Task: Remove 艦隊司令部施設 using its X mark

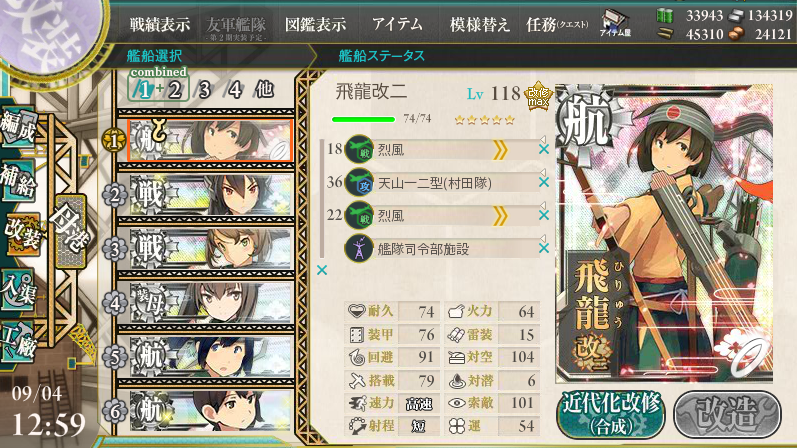Action: pos(544,248)
